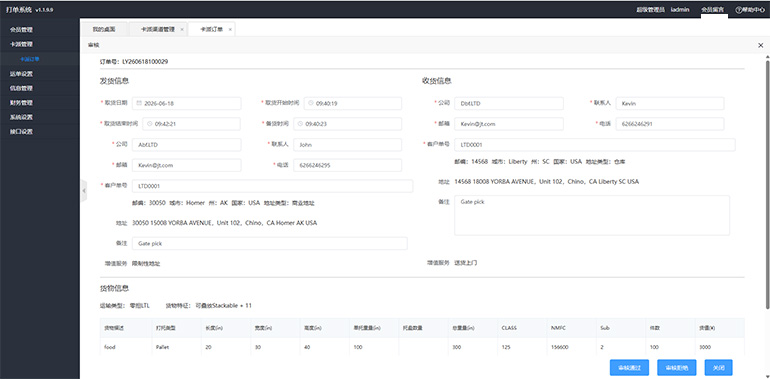
Task: Click clock icon beside 09:40:19 time
Action: (311, 104)
